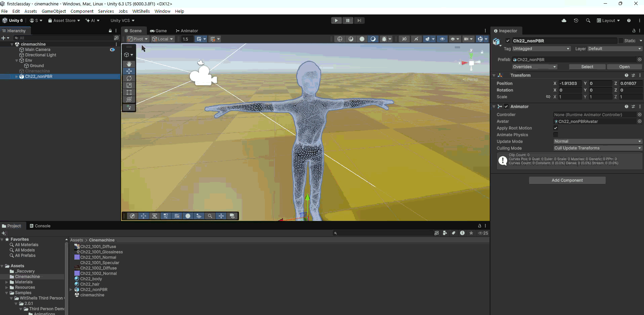This screenshot has height=315, width=644.
Task: Click the prefab Select button
Action: click(x=587, y=67)
